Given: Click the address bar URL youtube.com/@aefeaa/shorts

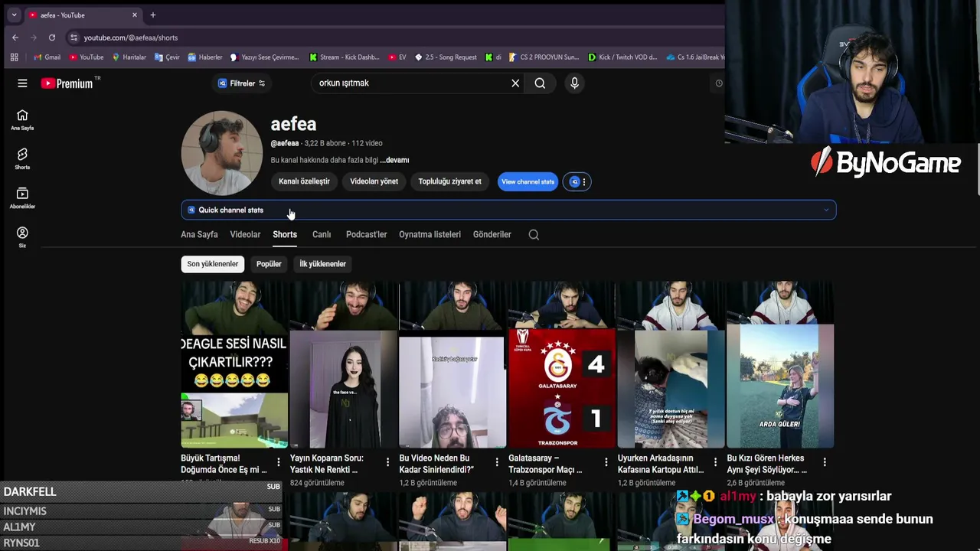Looking at the screenshot, I should 131,37.
